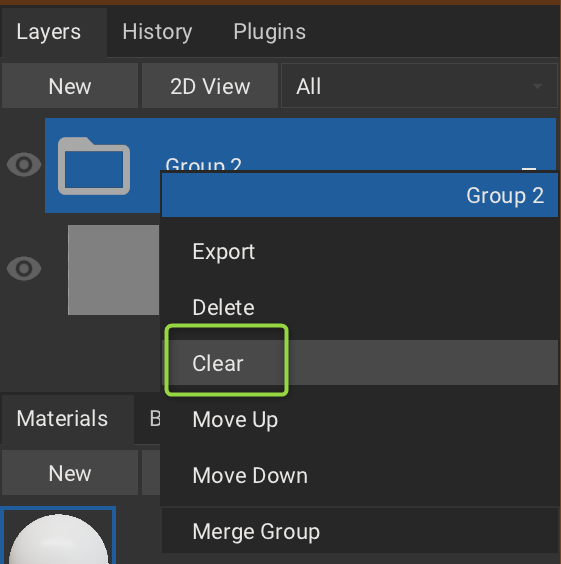Click the New layer button

tap(70, 86)
